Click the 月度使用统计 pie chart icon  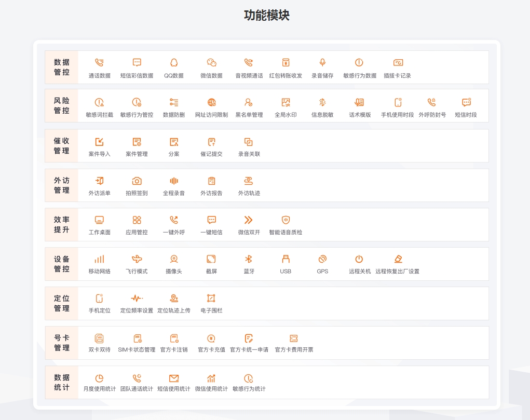point(99,378)
